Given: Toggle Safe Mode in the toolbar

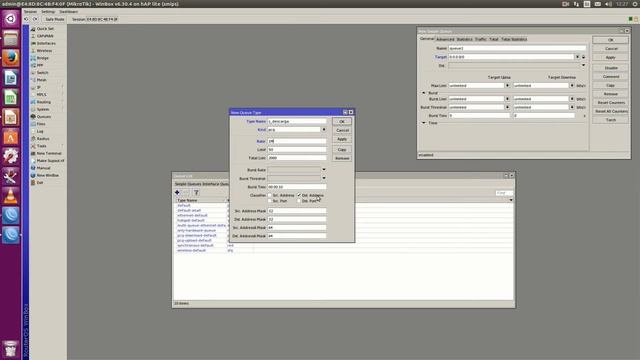Looking at the screenshot, I should pyautogui.click(x=54, y=19).
